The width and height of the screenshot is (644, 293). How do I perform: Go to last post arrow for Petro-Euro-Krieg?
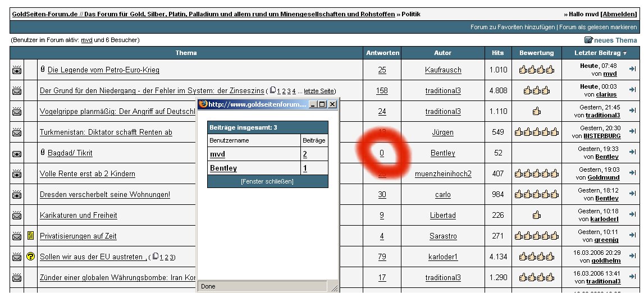[632, 69]
